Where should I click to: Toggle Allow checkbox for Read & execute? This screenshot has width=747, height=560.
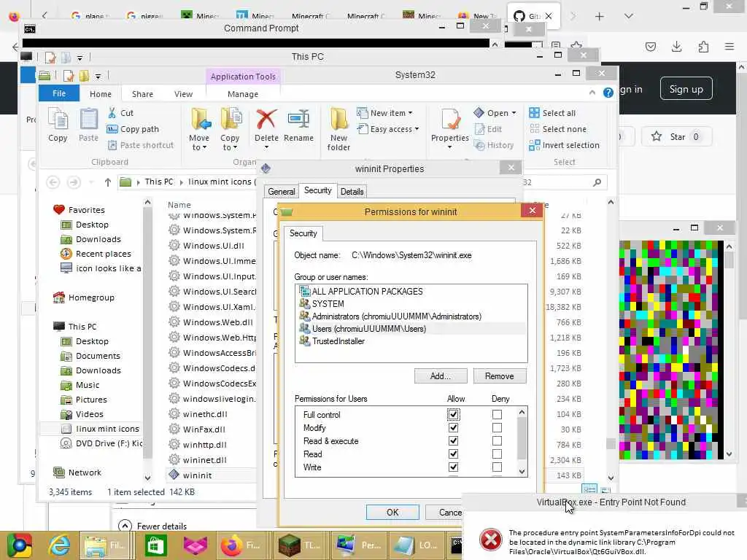[x=454, y=441]
